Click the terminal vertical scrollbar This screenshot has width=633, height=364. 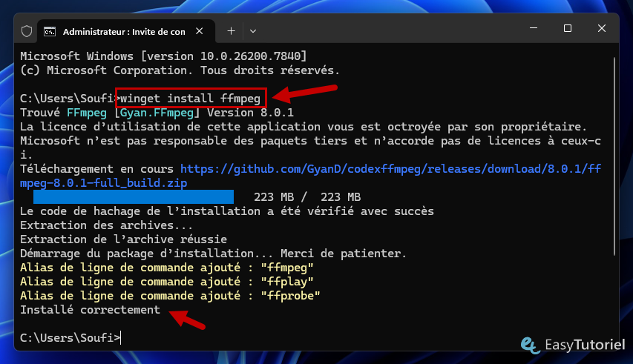point(614,156)
